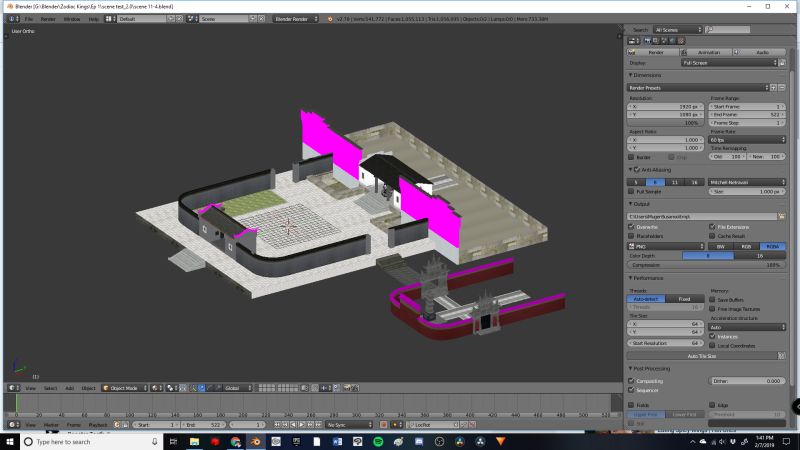Open the Acceleration structure Auto dropdown
The width and height of the screenshot is (800, 450).
click(x=747, y=327)
